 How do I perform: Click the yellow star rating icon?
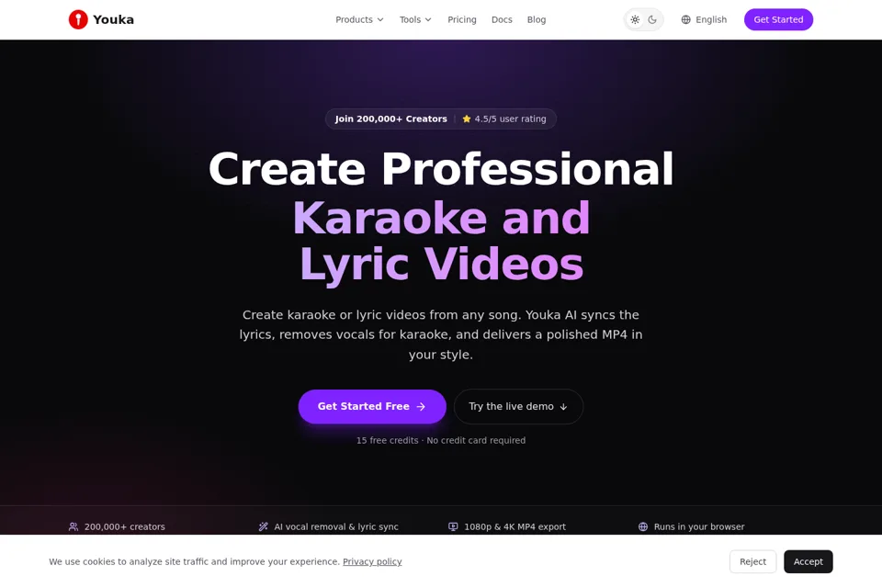(467, 119)
